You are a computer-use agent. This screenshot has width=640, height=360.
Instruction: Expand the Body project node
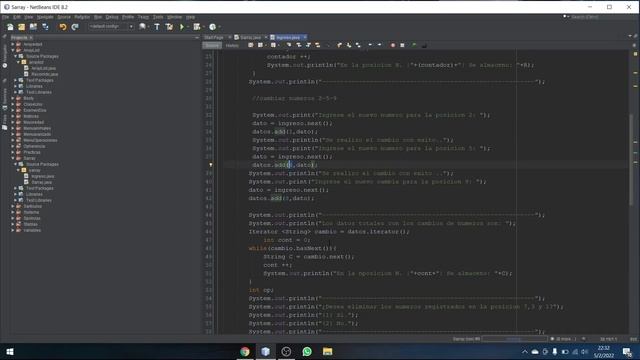tap(13, 98)
